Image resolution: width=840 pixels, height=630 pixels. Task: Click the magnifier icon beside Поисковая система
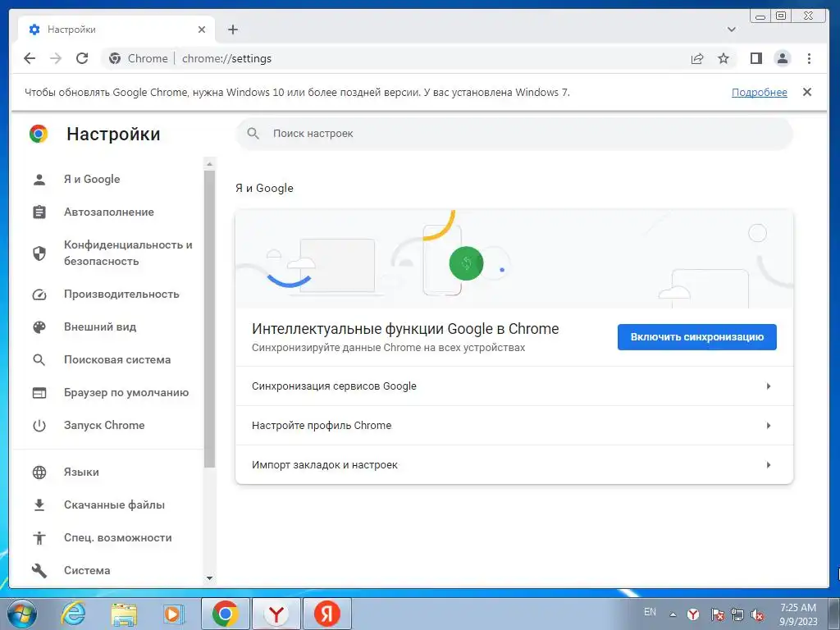pos(39,360)
